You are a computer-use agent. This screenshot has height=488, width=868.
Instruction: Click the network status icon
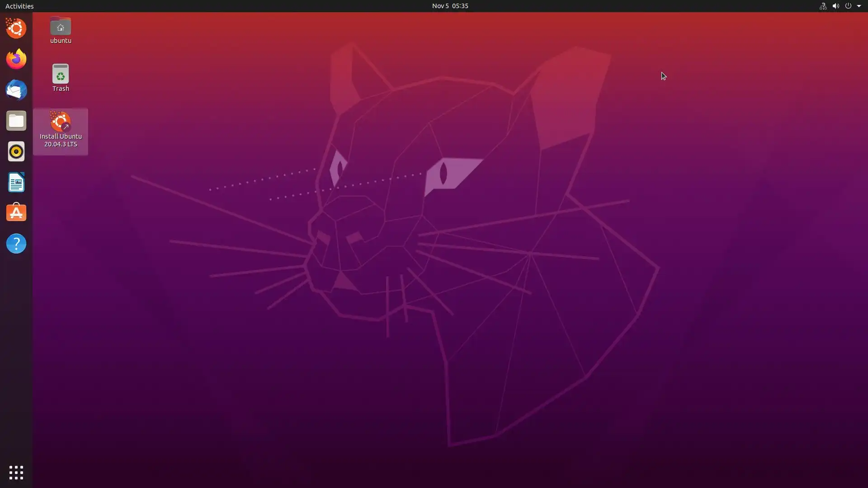tap(823, 6)
